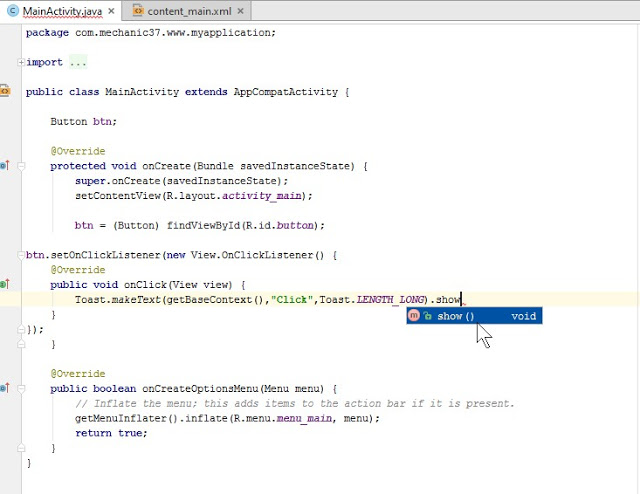
Task: Select the show() autocomplete suggestion
Action: pos(474,316)
